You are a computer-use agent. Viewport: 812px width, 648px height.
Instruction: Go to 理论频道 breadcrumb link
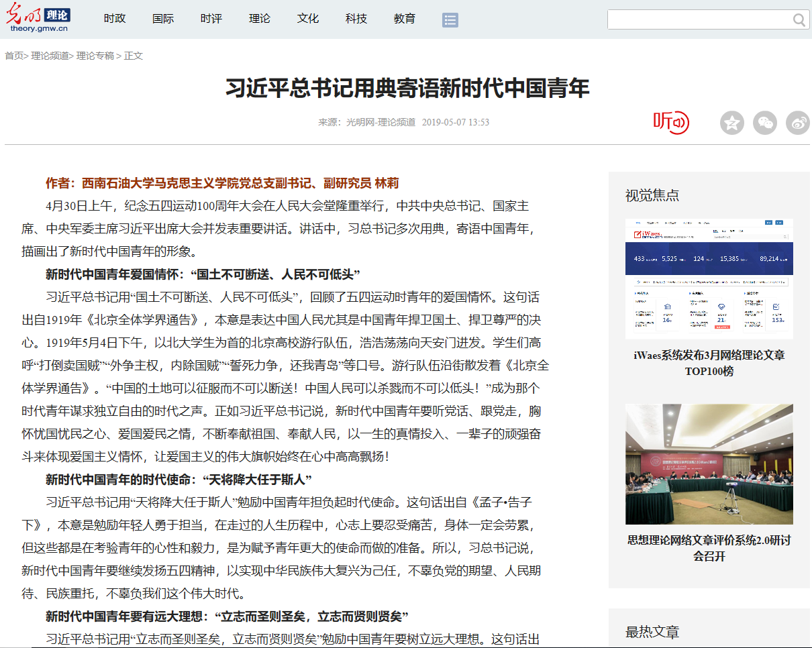[x=50, y=56]
